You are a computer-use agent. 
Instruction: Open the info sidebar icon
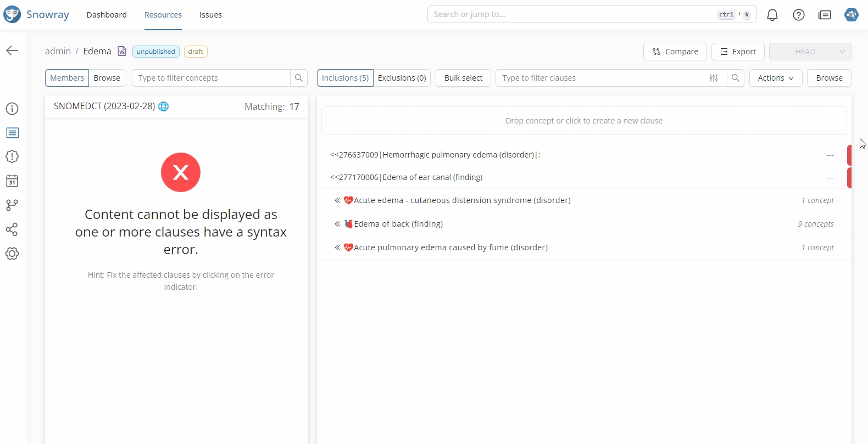pyautogui.click(x=12, y=109)
